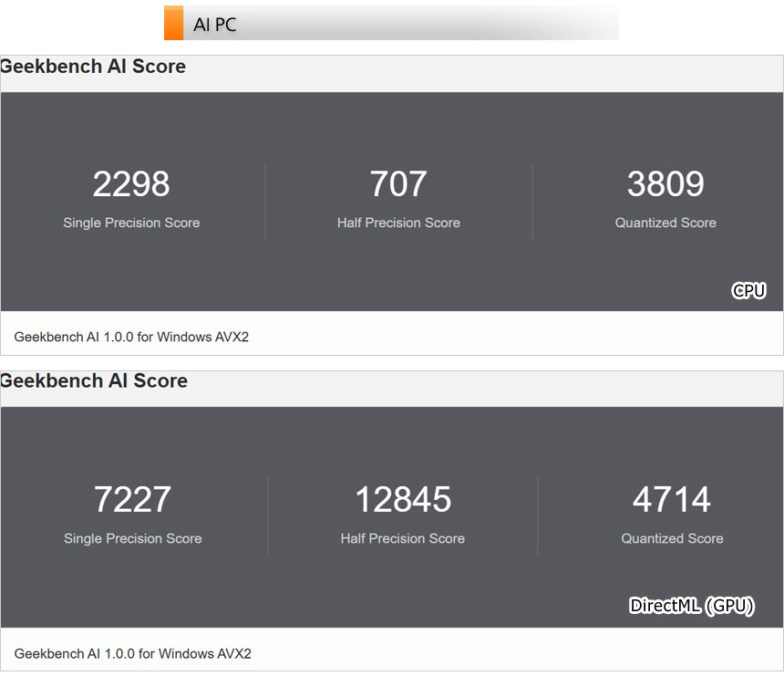Click the Geekbench AI Score heading above DirectML results

coord(94,381)
